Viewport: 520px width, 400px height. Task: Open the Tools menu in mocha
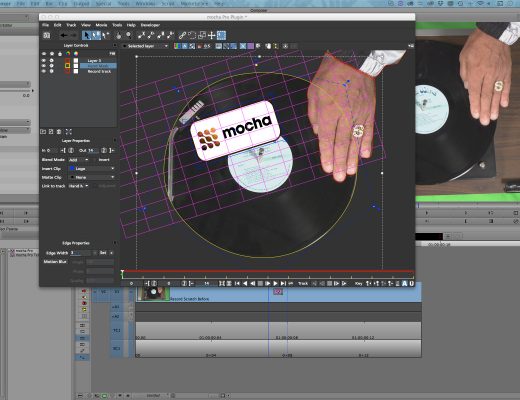pyautogui.click(x=117, y=25)
